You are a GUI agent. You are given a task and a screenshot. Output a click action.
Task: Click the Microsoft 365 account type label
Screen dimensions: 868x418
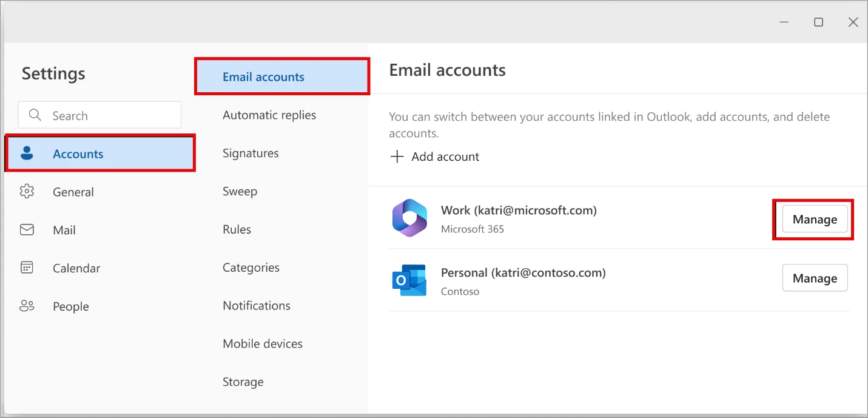473,229
